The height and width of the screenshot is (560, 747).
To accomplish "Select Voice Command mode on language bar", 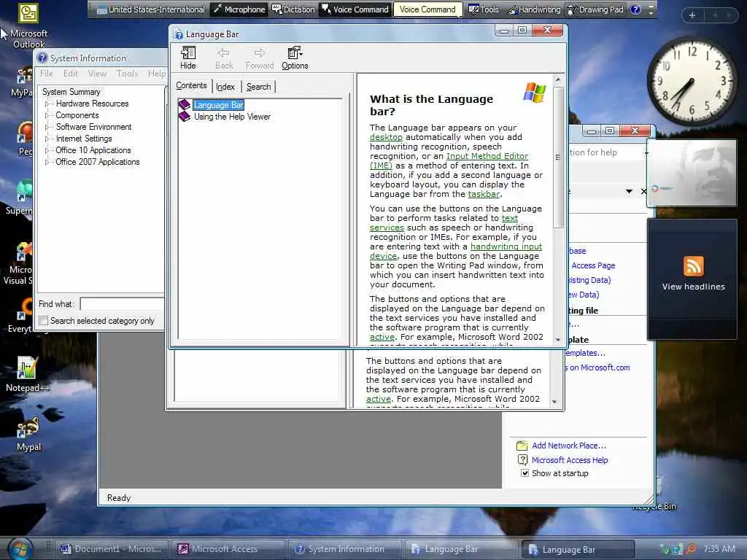I will click(355, 9).
